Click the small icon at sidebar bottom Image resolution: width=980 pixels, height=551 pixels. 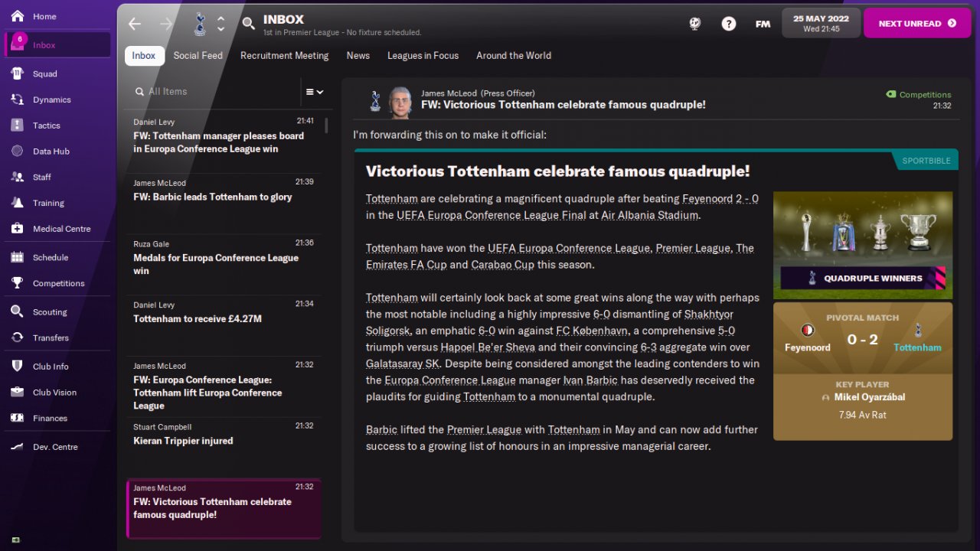16,540
